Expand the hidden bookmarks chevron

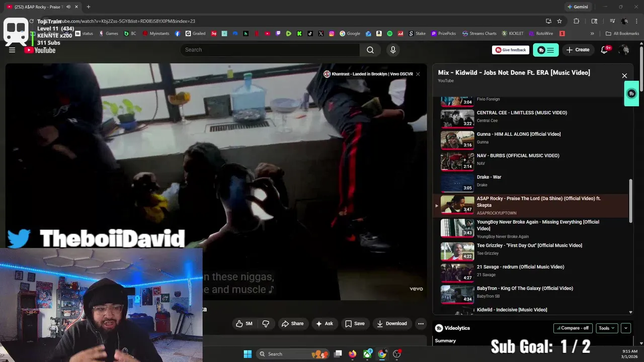point(592,34)
